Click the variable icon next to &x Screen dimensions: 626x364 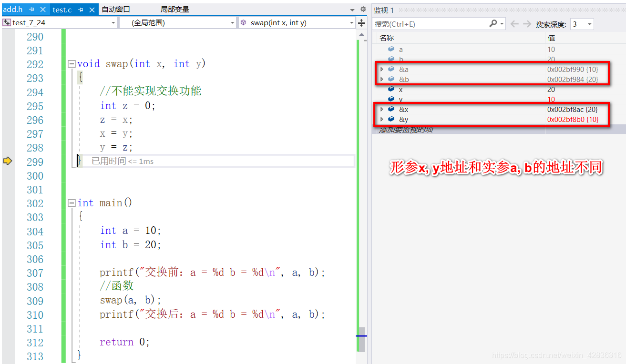(x=391, y=110)
